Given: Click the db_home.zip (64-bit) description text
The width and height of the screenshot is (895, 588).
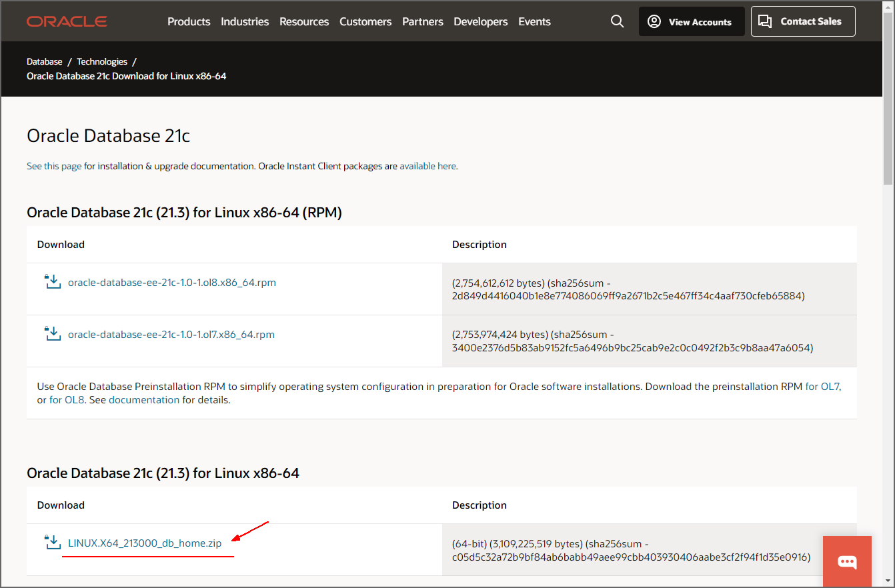Looking at the screenshot, I should coord(631,550).
